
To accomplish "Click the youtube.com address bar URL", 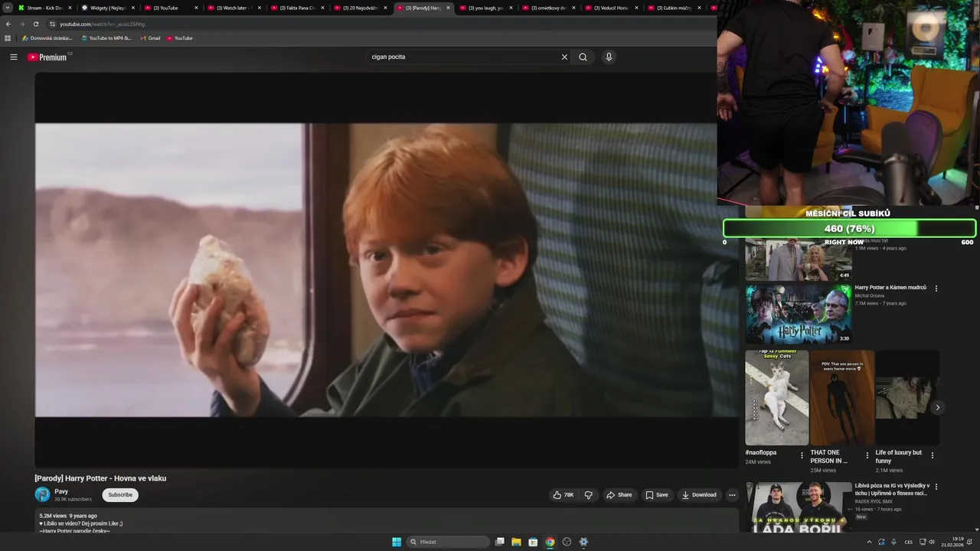I will pyautogui.click(x=102, y=24).
